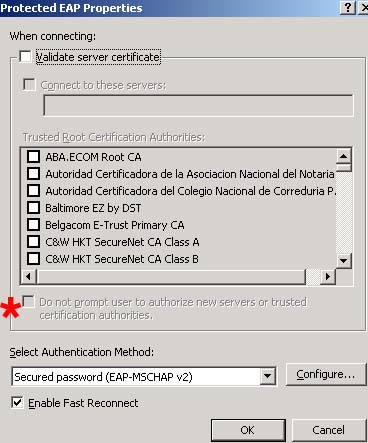Click the Configure... button
The image size is (368, 443).
[x=326, y=374]
